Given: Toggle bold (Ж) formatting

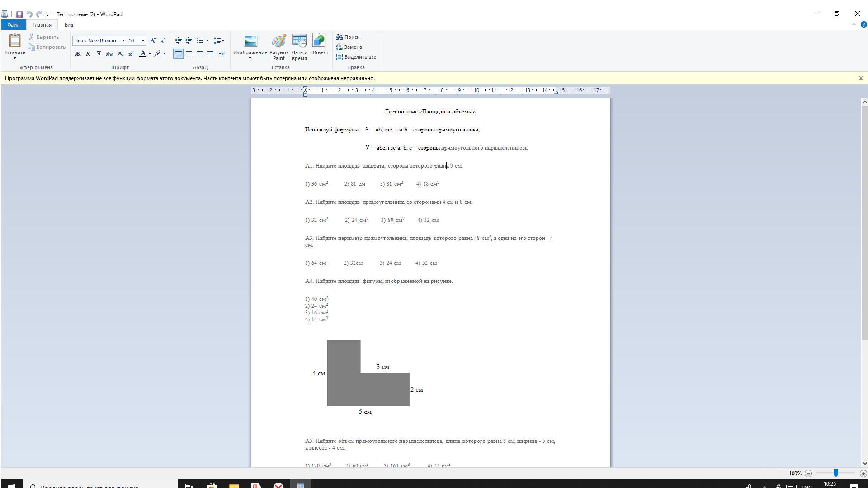Looking at the screenshot, I should (78, 54).
